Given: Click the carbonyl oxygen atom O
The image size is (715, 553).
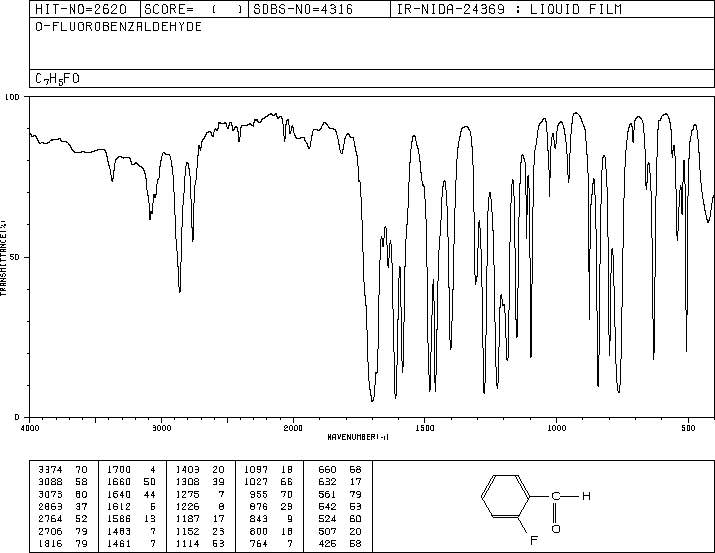Looking at the screenshot, I should click(556, 529).
